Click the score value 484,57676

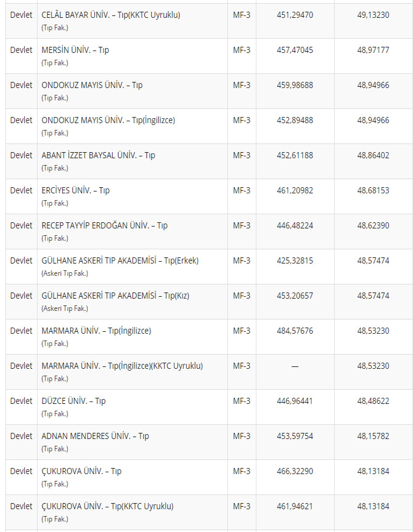(x=295, y=331)
